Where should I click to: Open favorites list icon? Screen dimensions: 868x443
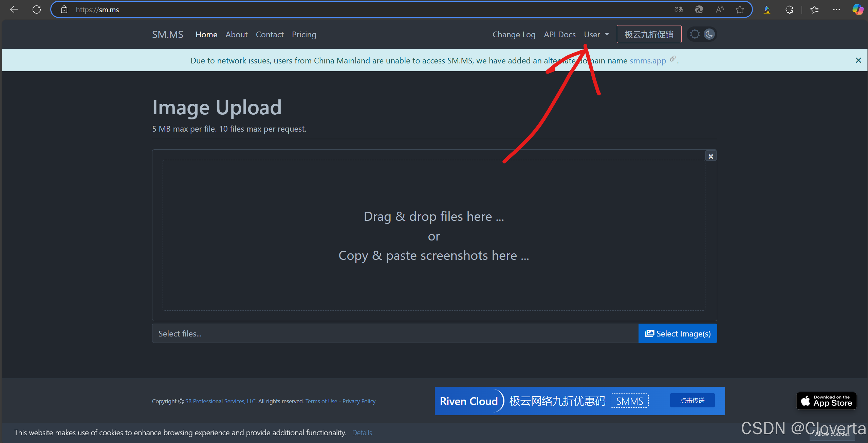coord(814,9)
